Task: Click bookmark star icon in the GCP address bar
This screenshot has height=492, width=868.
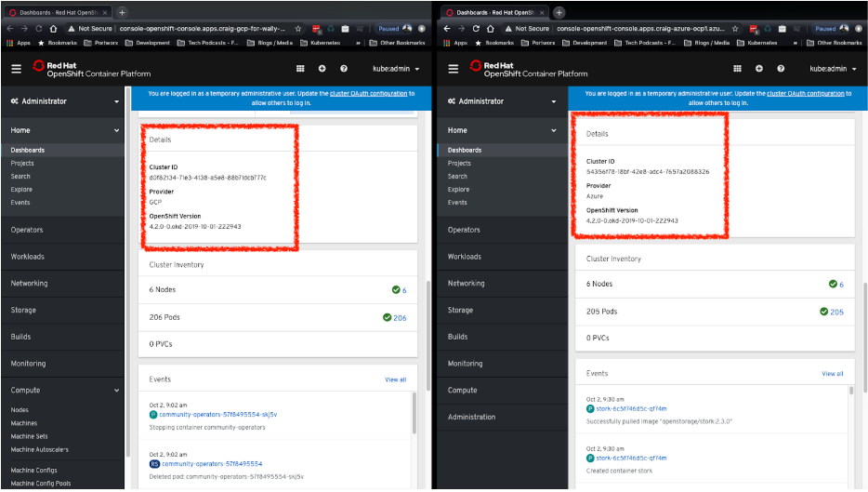Action: (298, 29)
